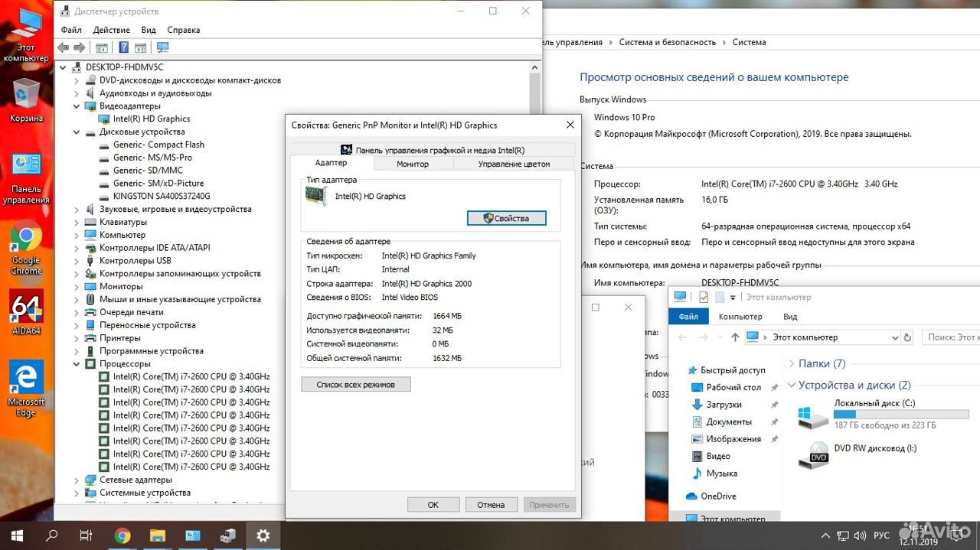The width and height of the screenshot is (980, 550).
Task: Open taskbar Search magnifier
Action: [51, 535]
